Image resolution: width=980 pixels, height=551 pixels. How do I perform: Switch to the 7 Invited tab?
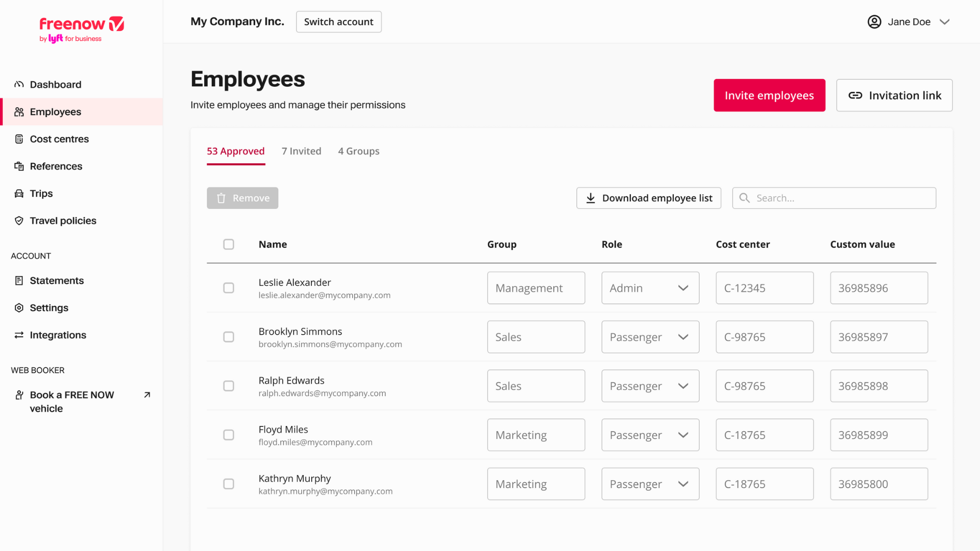301,151
